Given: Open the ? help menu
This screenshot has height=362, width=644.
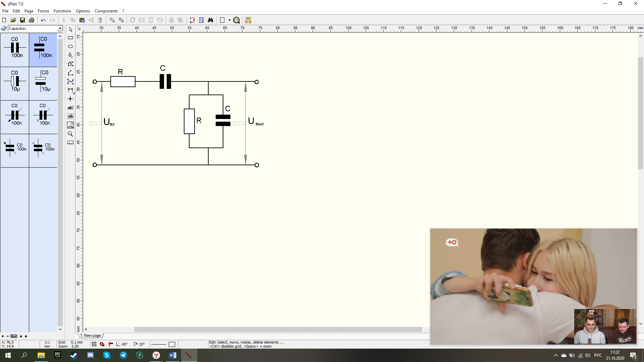Looking at the screenshot, I should [x=123, y=11].
